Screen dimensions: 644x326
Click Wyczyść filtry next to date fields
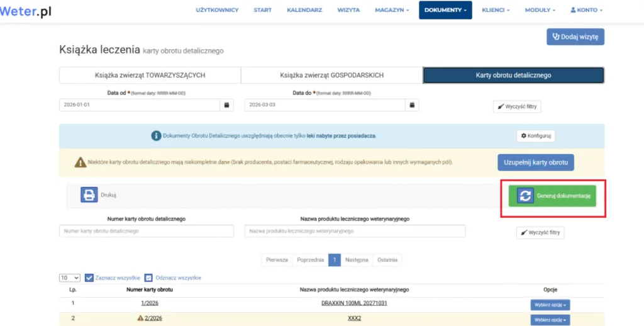point(517,106)
